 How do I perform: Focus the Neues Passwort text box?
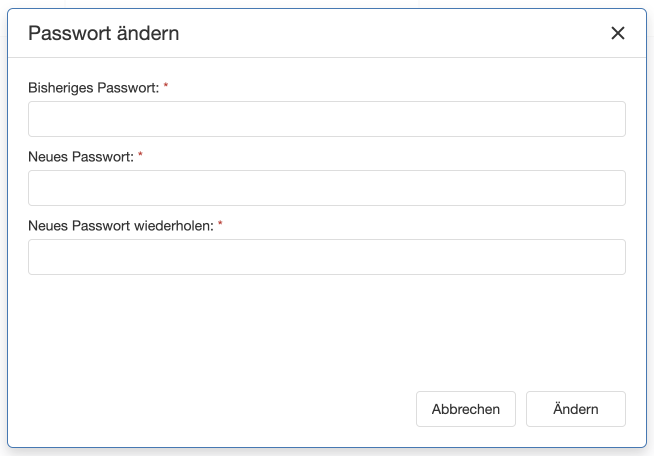click(x=326, y=188)
